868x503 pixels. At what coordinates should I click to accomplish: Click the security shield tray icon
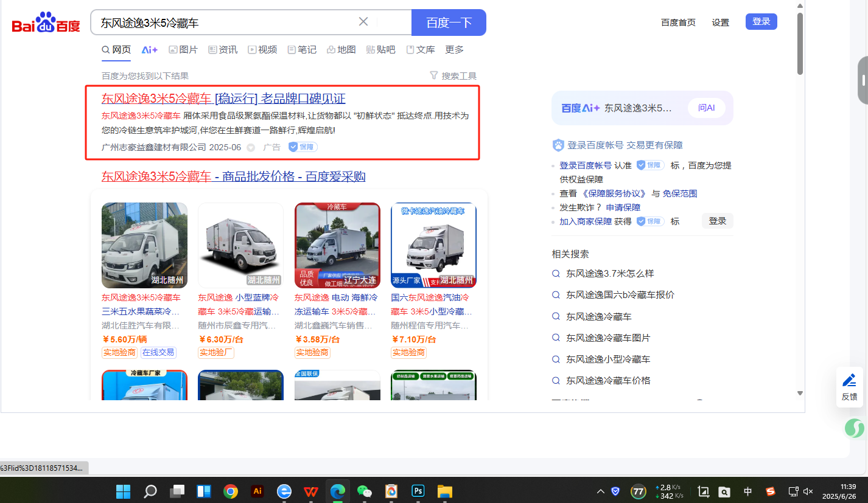616,491
